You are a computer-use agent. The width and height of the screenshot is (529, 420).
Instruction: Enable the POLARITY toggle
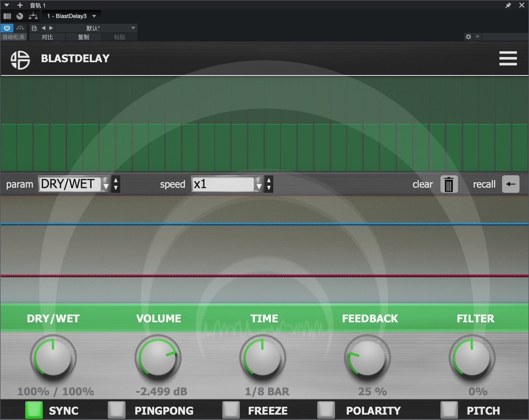(326, 410)
